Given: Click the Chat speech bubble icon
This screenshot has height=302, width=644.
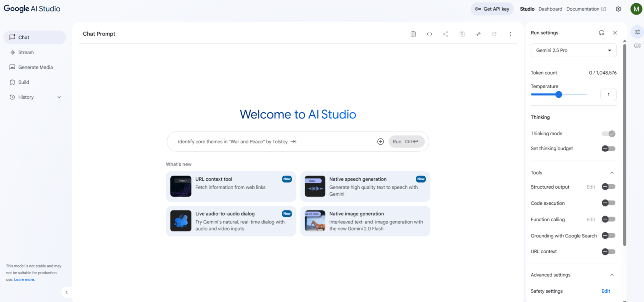Looking at the screenshot, I should [x=12, y=37].
